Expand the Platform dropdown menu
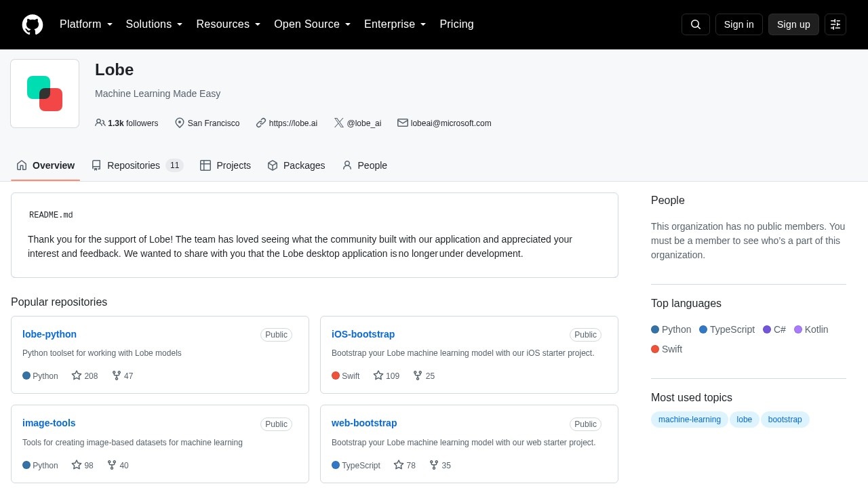This screenshot has height=488, width=868. tap(86, 24)
